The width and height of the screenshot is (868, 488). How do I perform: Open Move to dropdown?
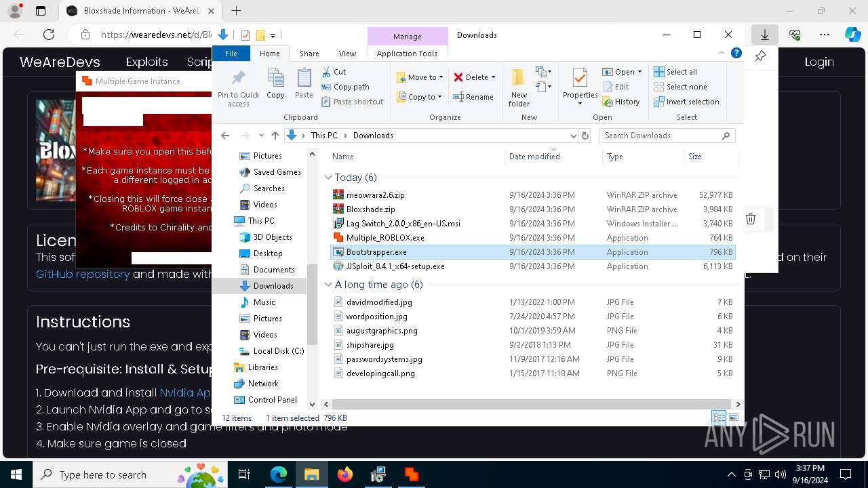[419, 77]
